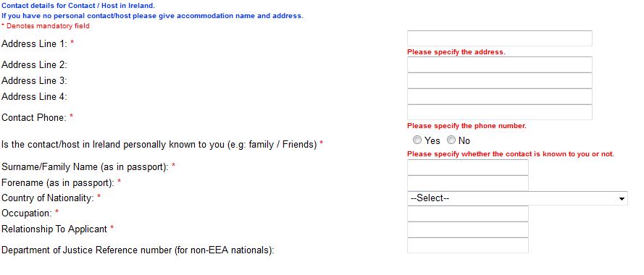The width and height of the screenshot is (644, 275).
Task: Click into the Address Line 3 field
Action: tap(499, 80)
